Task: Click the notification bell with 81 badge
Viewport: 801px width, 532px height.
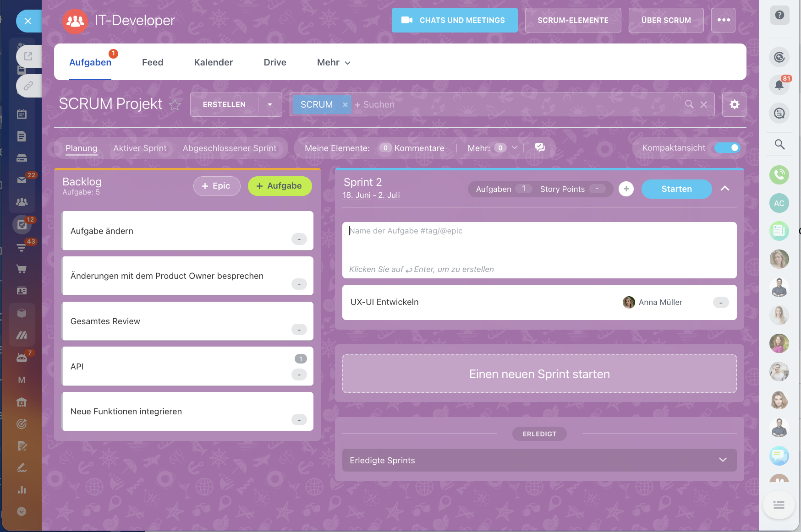Action: pyautogui.click(x=779, y=85)
